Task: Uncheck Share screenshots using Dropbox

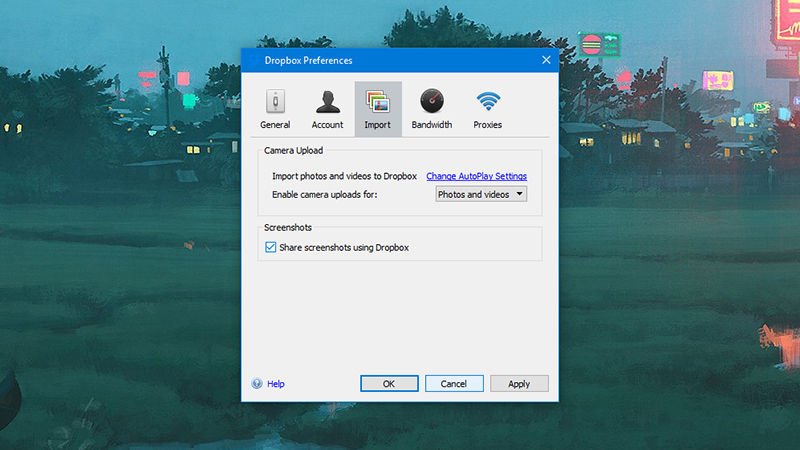Action: (270, 247)
